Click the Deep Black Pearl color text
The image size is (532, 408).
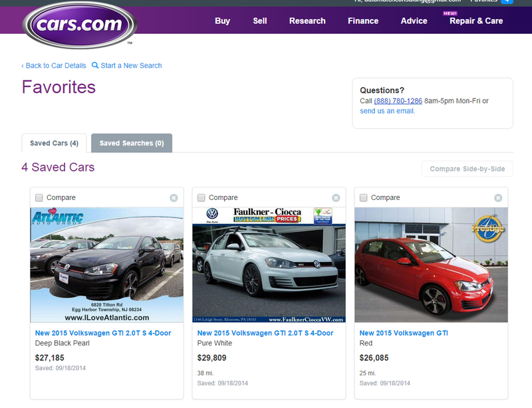coord(63,344)
